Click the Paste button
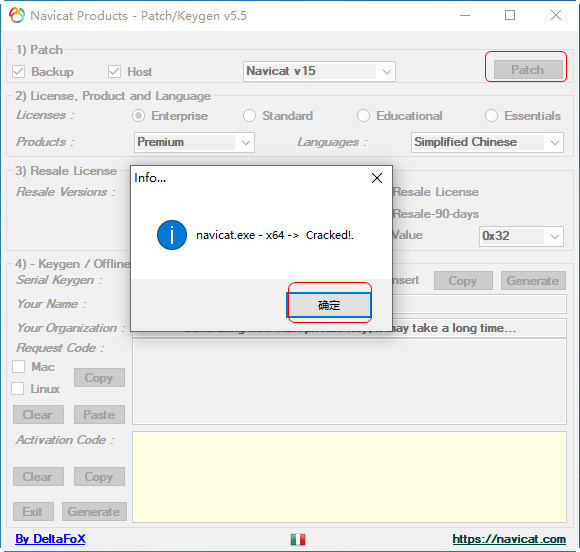Image resolution: width=580 pixels, height=552 pixels. click(99, 414)
